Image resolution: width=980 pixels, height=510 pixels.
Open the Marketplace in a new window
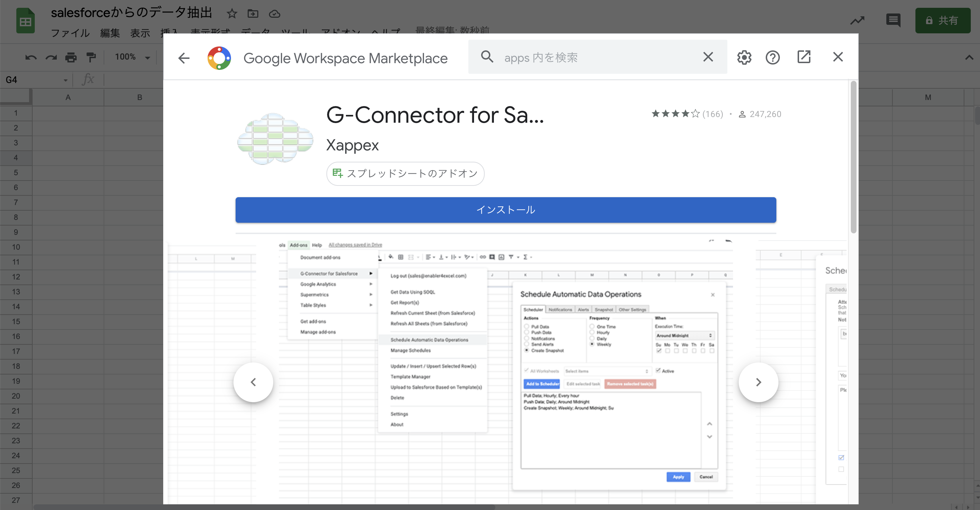click(x=803, y=57)
